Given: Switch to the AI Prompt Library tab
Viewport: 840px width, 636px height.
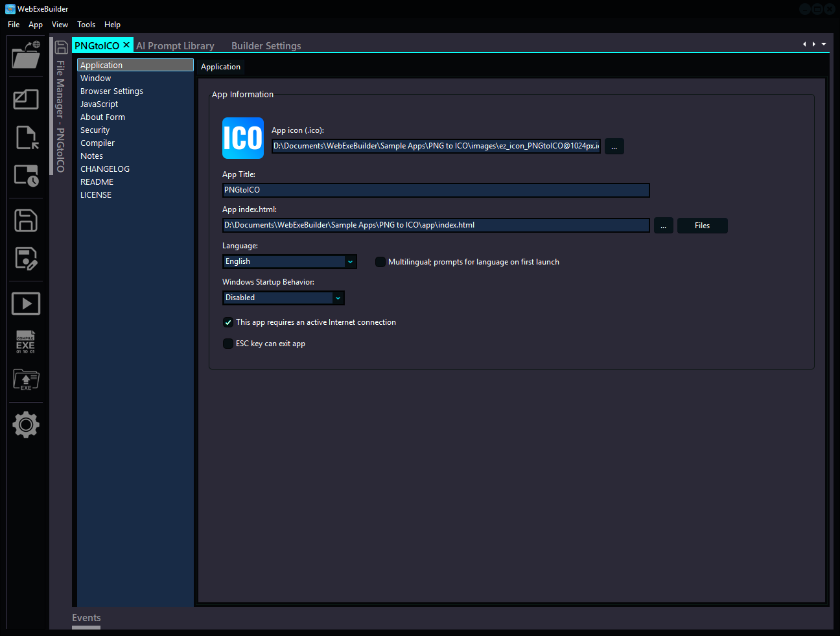Looking at the screenshot, I should (x=175, y=45).
